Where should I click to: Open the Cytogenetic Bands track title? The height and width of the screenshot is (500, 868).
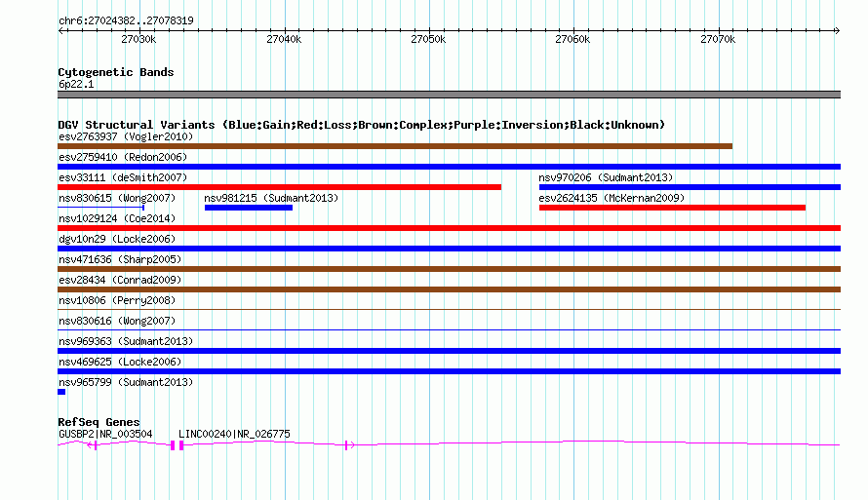click(x=116, y=72)
